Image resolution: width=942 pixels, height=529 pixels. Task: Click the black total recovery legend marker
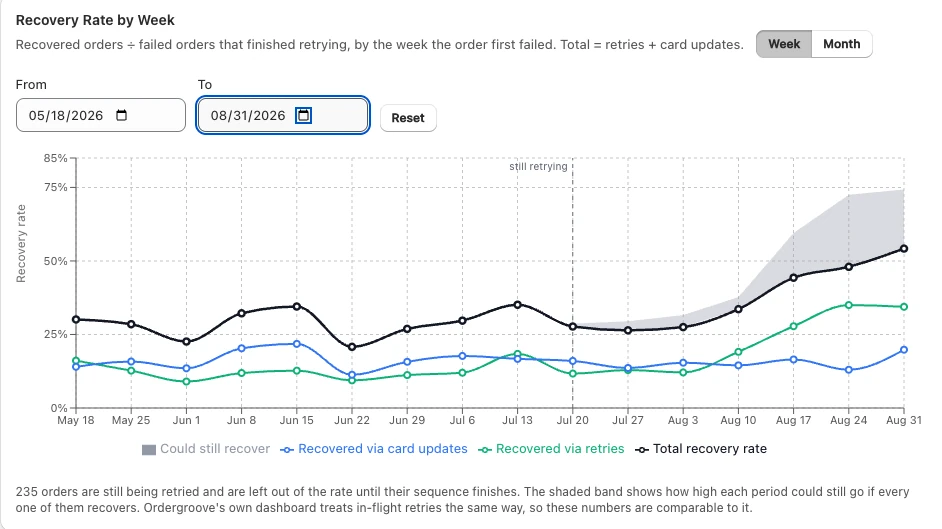pyautogui.click(x=642, y=450)
